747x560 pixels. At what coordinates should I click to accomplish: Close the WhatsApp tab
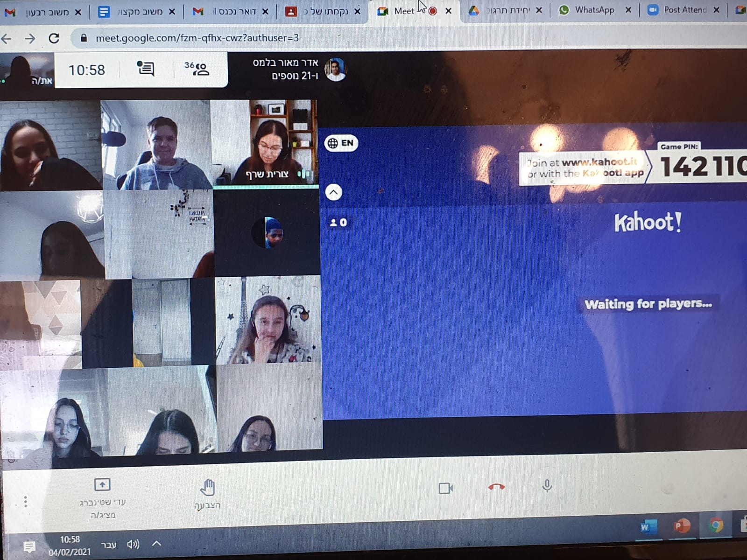click(x=628, y=10)
